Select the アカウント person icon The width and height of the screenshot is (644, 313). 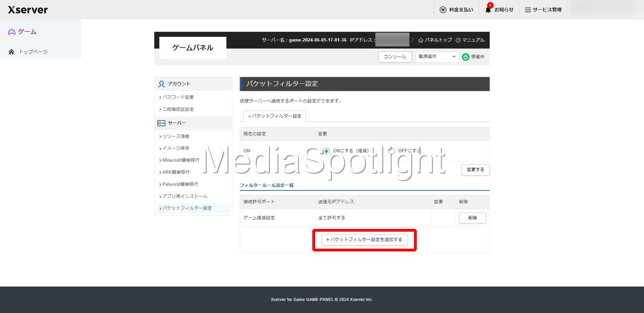point(161,83)
